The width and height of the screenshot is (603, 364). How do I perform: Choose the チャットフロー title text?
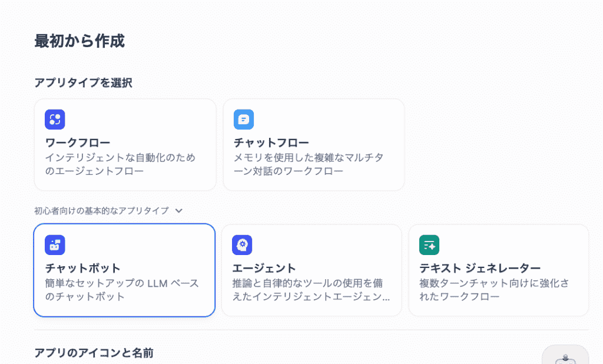271,143
